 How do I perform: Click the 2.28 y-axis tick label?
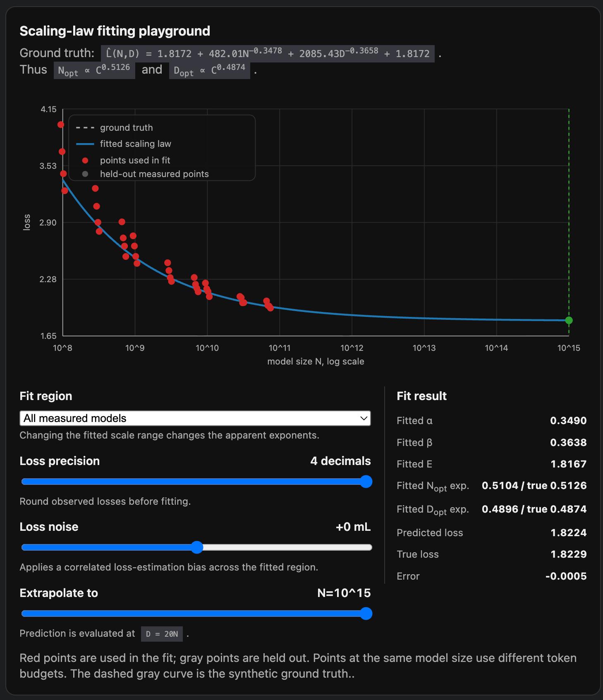pos(48,279)
